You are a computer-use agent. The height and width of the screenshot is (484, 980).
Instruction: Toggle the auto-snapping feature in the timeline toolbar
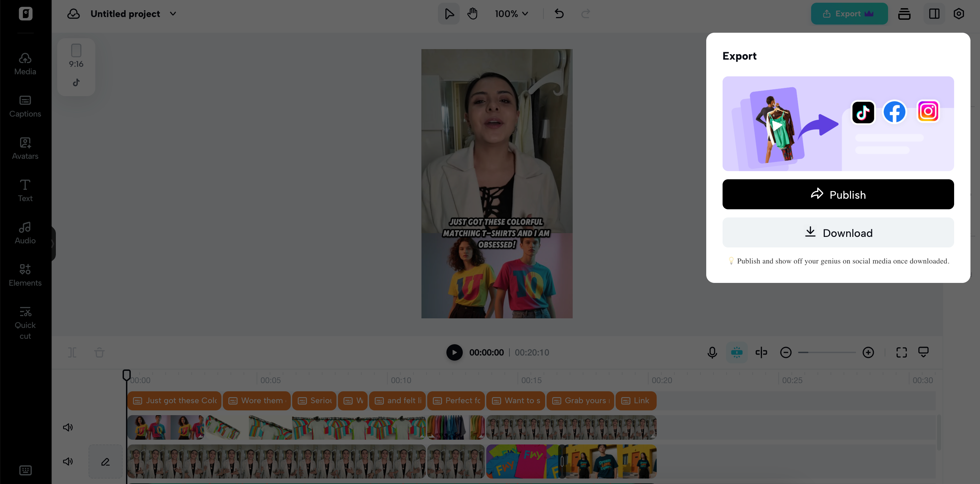tap(737, 352)
